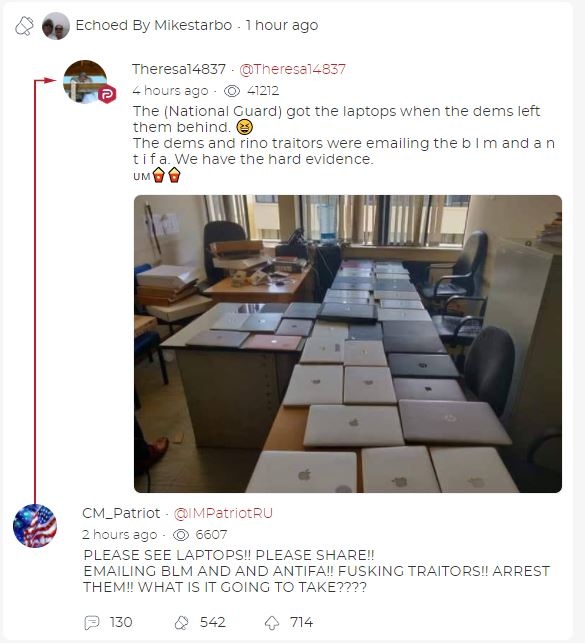Open comments via the speech bubble icon
Screen dimensions: 585x643
coord(92,622)
